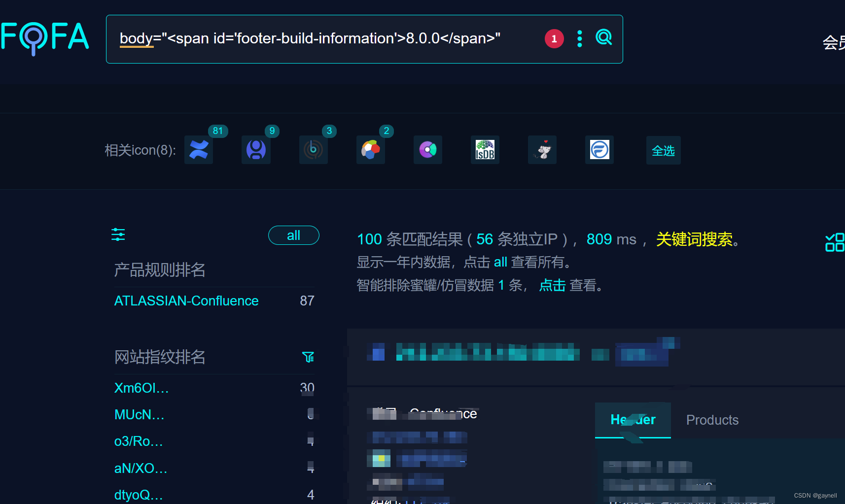The height and width of the screenshot is (504, 845).
Task: Open the three-dot search options menu
Action: click(580, 38)
